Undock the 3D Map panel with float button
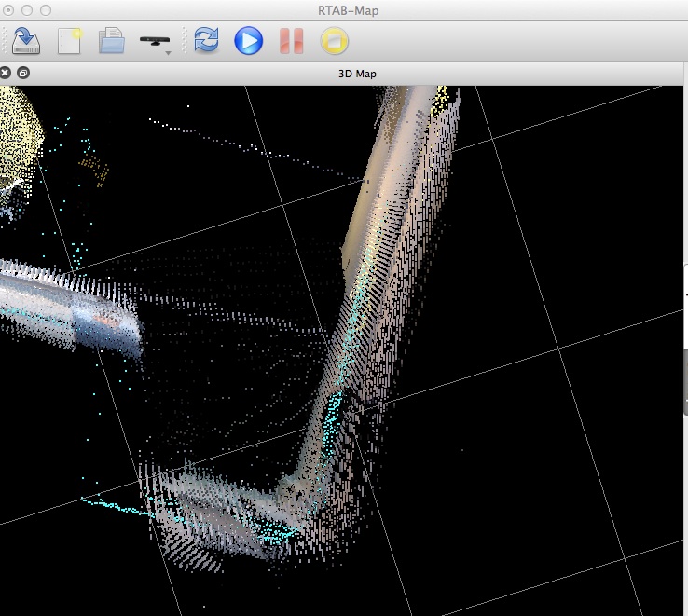The image size is (688, 616). coord(23,73)
